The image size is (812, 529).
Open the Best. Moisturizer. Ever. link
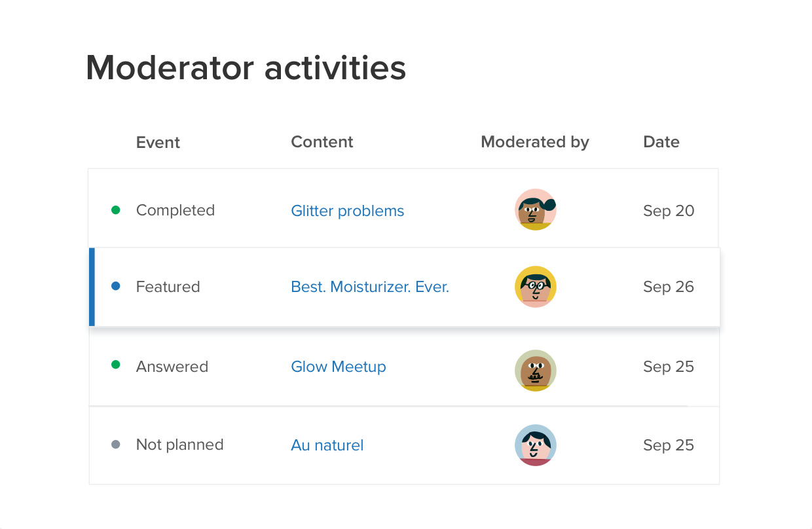(x=370, y=287)
